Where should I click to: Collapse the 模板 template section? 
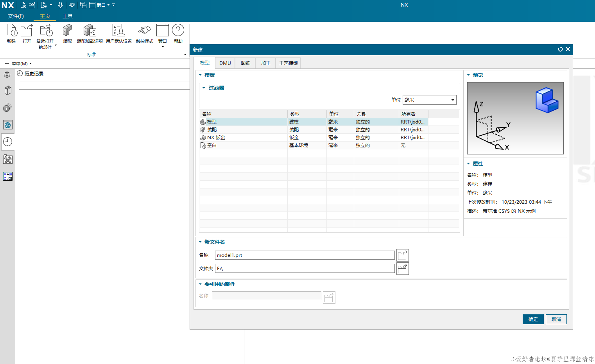201,75
